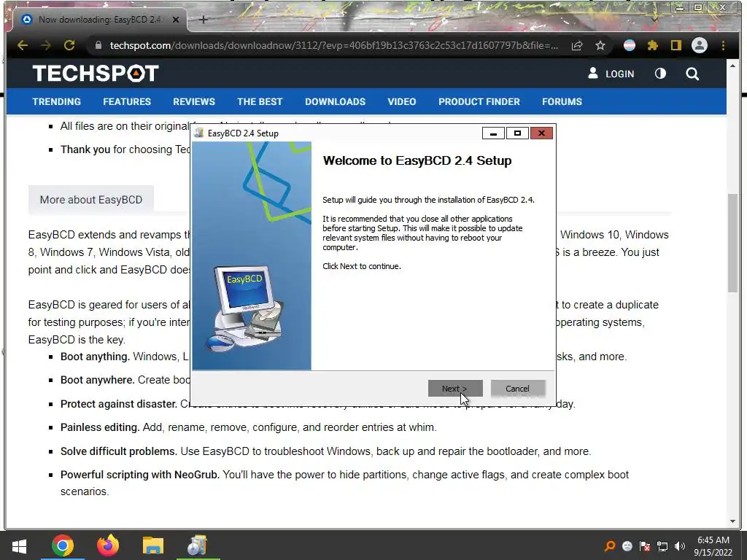Open volume speaker tray icon
This screenshot has height=560, width=747.
point(680,546)
